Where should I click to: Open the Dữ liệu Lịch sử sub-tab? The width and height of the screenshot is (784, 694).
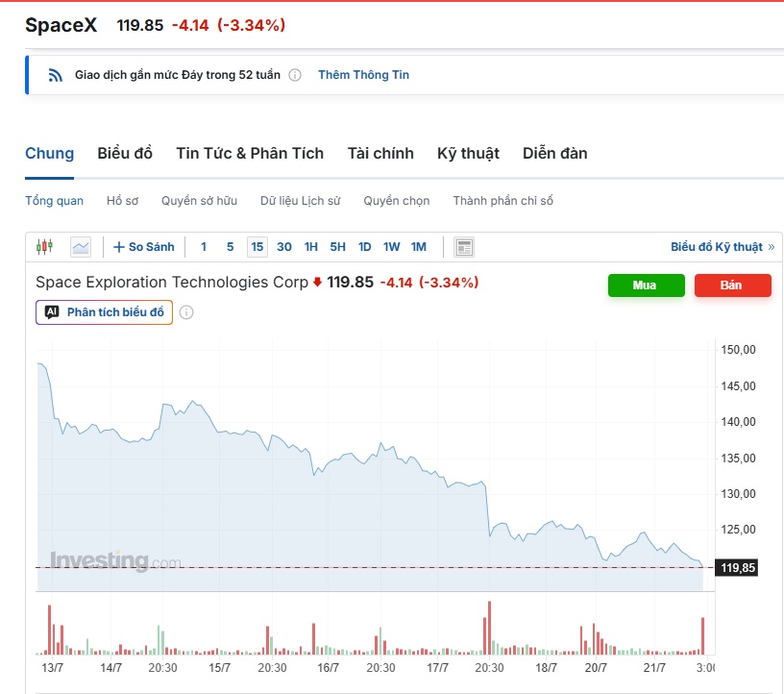(x=300, y=201)
